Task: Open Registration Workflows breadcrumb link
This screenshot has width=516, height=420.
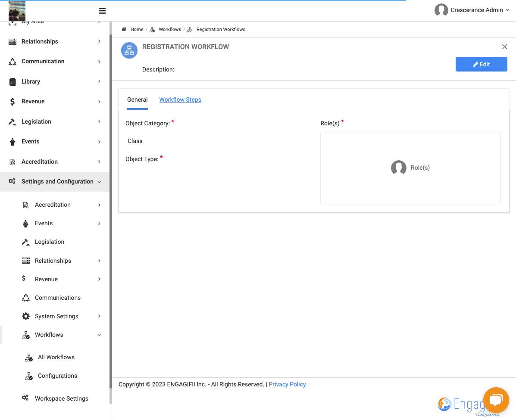Action: (x=221, y=29)
